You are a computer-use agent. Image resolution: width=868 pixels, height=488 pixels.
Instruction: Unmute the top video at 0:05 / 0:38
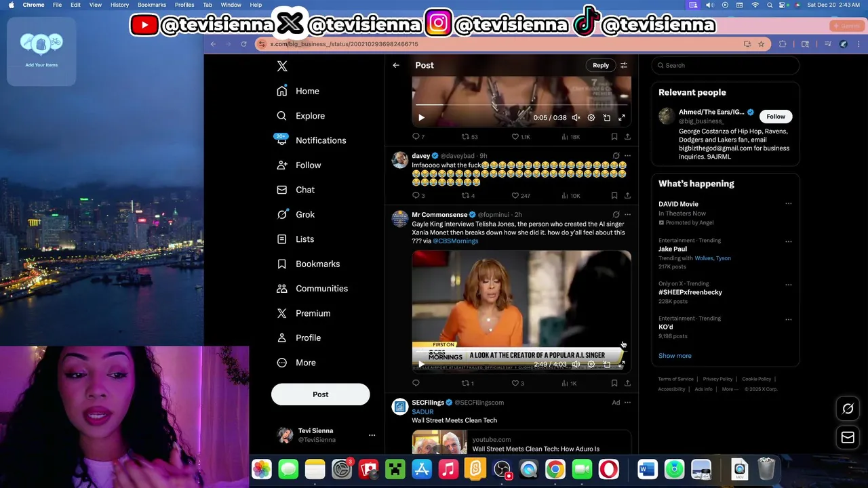pos(576,117)
